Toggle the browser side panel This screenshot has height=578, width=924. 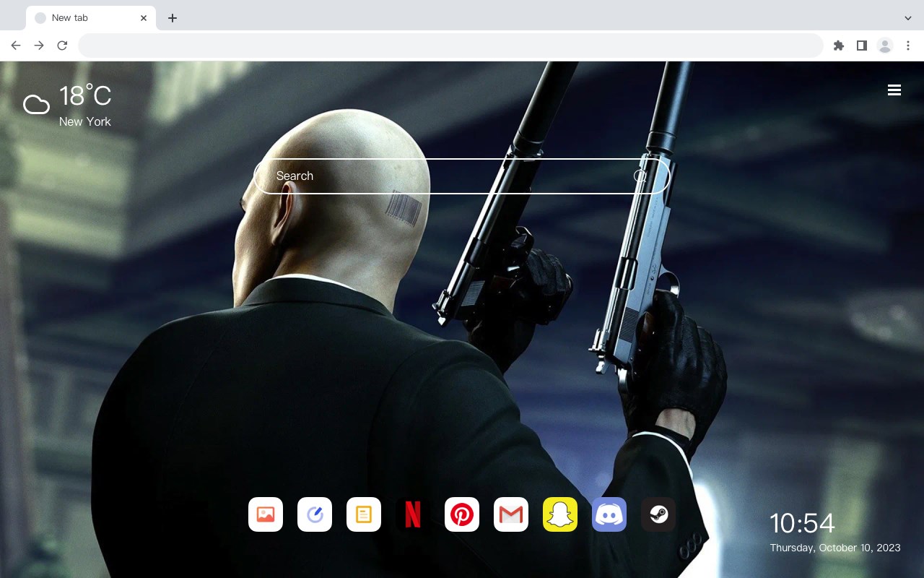pos(861,46)
